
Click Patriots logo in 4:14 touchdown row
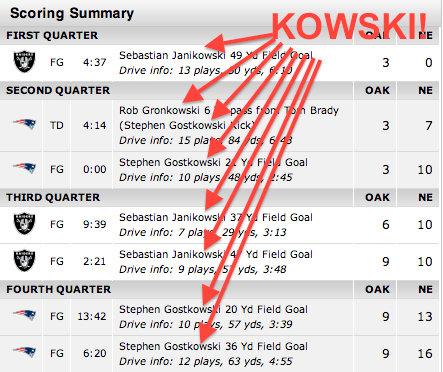tap(24, 124)
